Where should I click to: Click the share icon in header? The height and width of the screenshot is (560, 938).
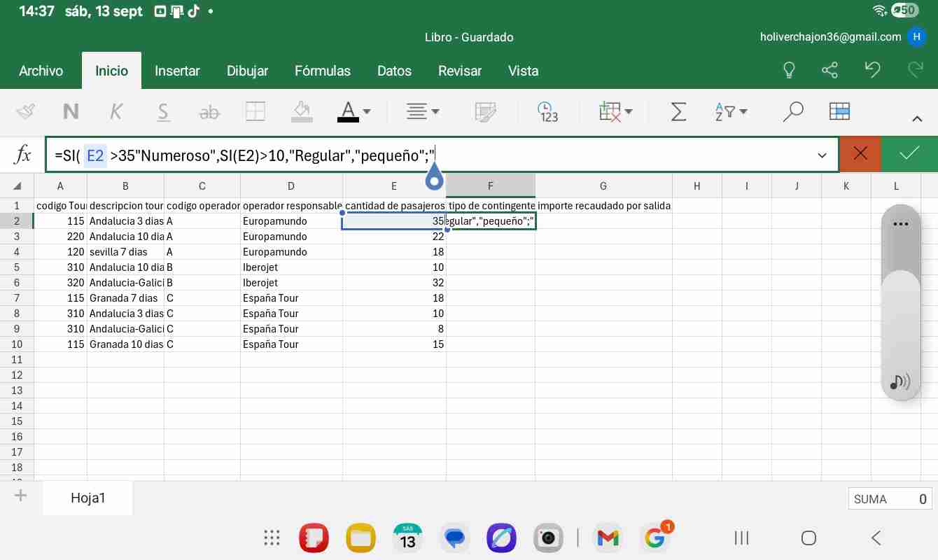point(829,70)
